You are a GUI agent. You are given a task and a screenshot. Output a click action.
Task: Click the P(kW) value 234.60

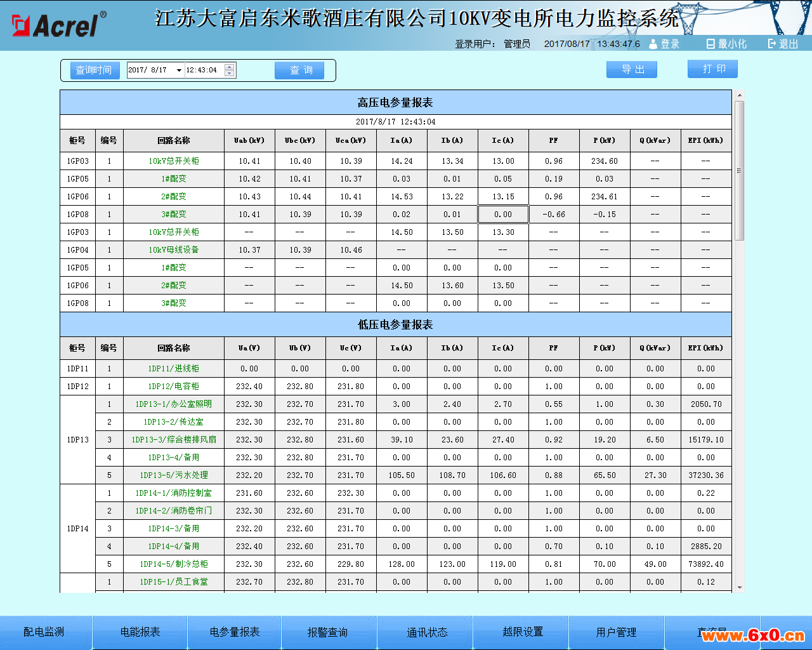[x=605, y=161]
